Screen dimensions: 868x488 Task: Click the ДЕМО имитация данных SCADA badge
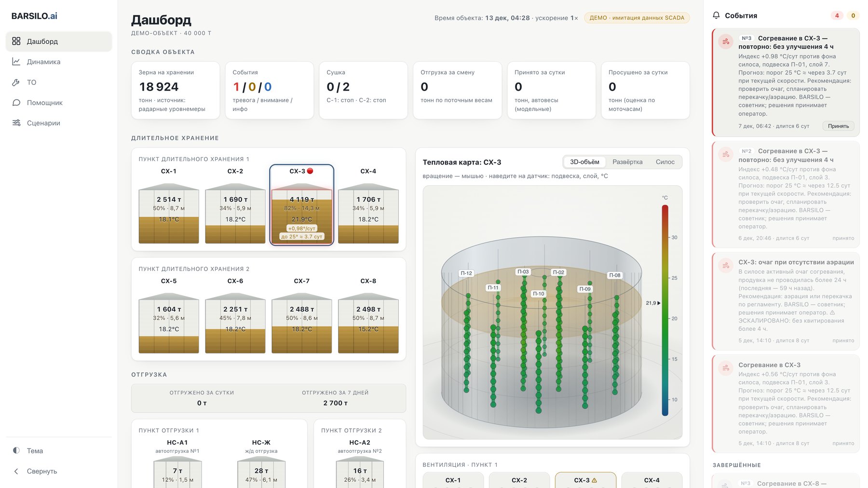pyautogui.click(x=637, y=18)
